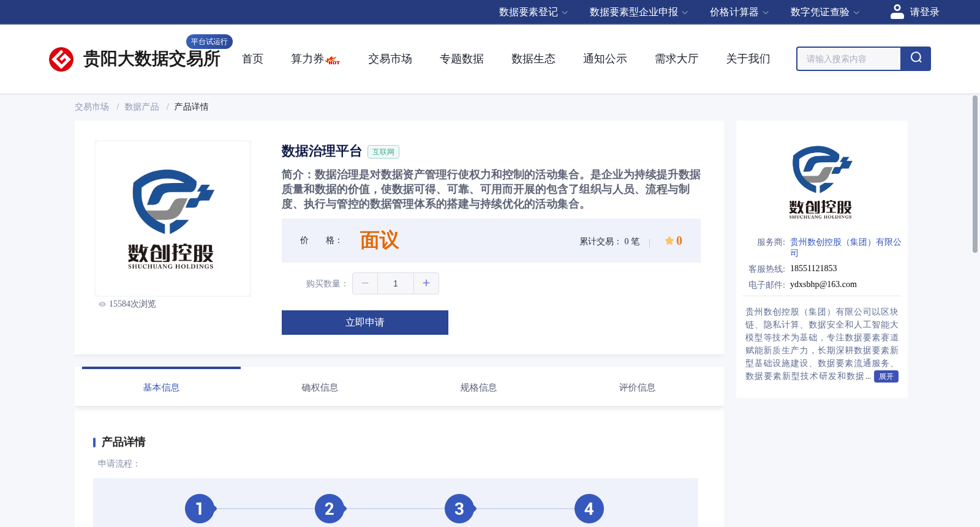Focus the 请输入搜索内容 search field

849,59
